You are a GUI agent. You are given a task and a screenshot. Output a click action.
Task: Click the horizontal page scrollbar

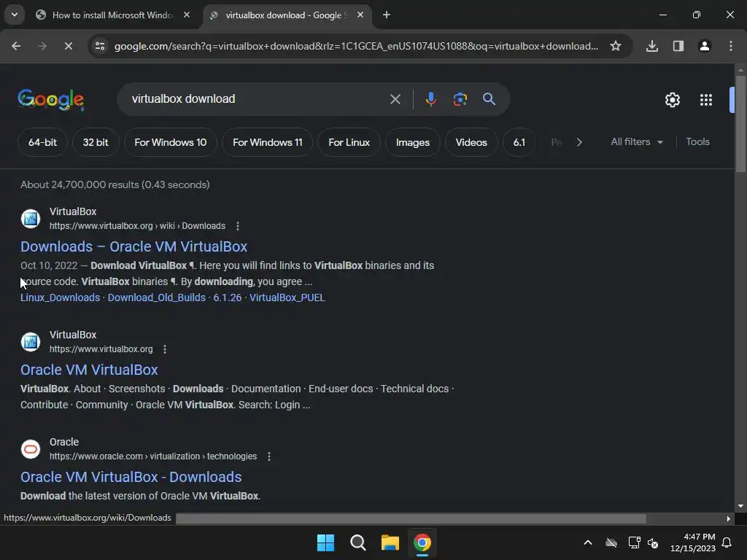click(411, 518)
